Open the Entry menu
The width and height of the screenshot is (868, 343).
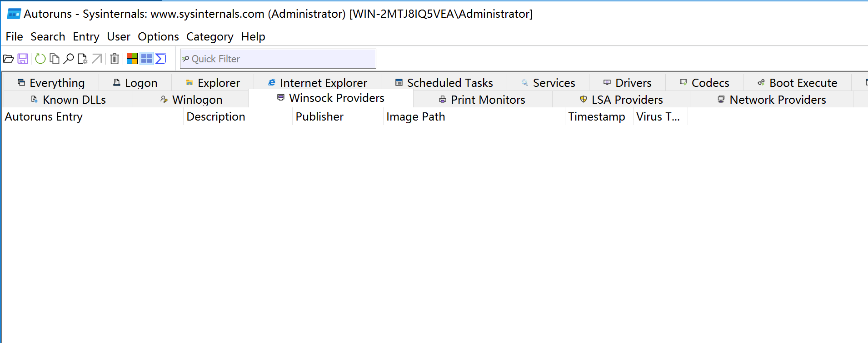point(86,36)
